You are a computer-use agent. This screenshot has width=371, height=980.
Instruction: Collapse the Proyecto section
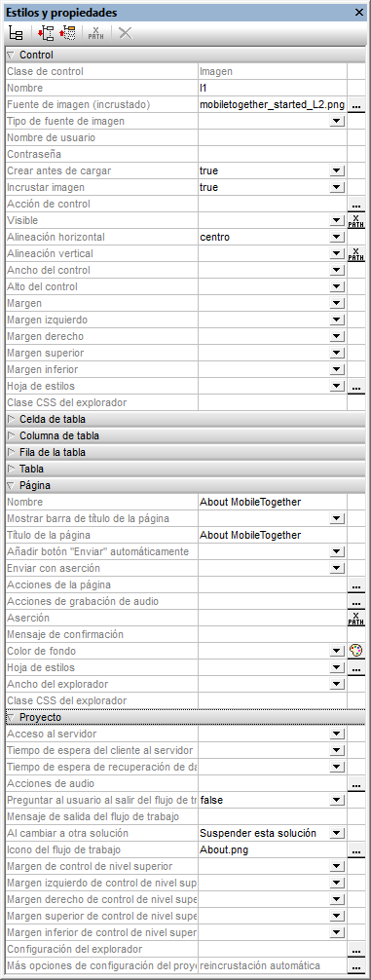click(11, 717)
